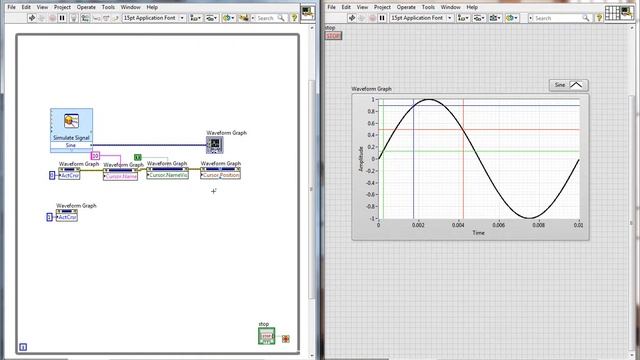This screenshot has height=360, width=640.
Task: Open View menu in block diagram window
Action: click(42, 7)
